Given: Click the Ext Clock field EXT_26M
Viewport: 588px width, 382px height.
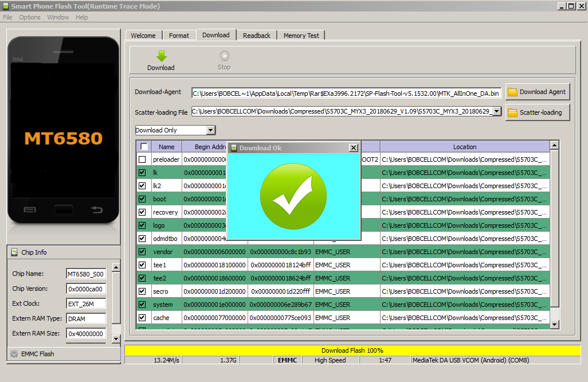Looking at the screenshot, I should tap(86, 303).
